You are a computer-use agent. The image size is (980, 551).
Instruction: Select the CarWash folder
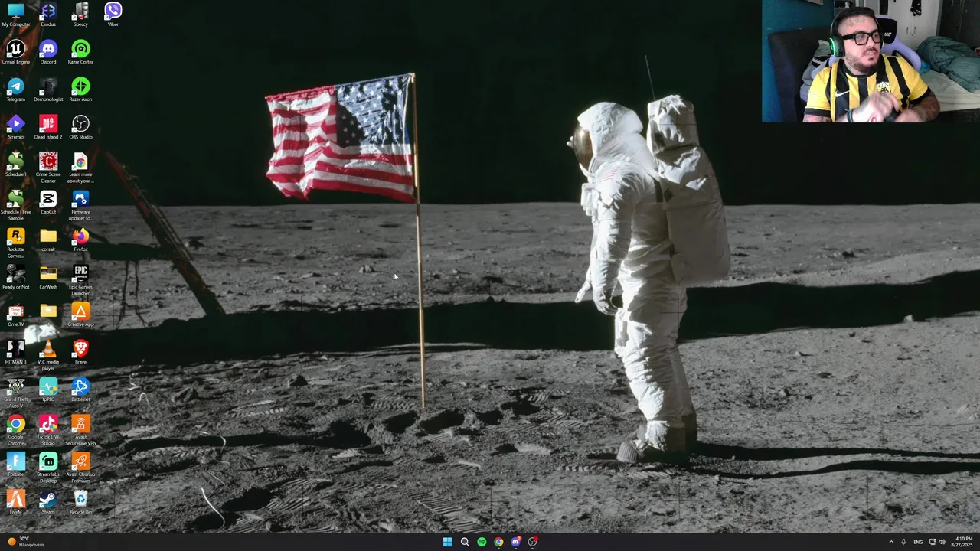click(x=48, y=277)
